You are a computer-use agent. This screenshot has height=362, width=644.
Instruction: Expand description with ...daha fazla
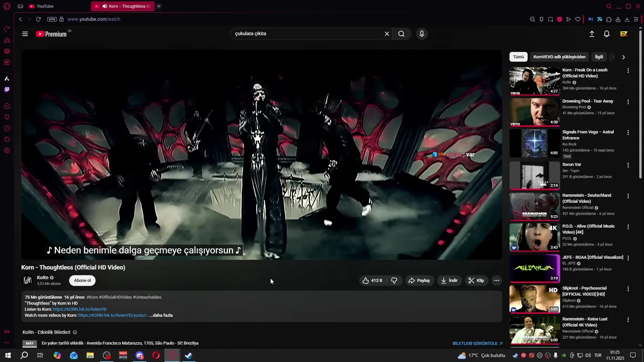click(x=161, y=315)
